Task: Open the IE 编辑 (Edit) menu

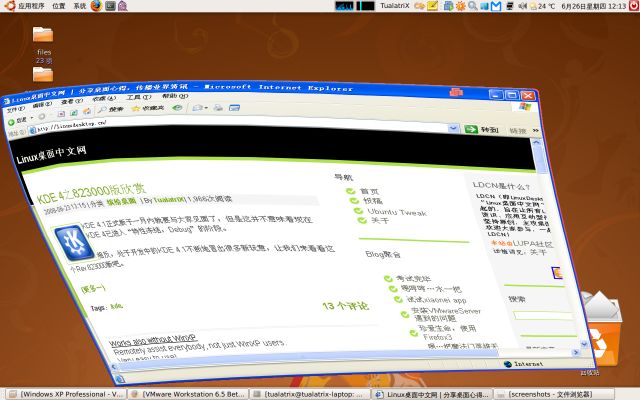Action: click(42, 105)
